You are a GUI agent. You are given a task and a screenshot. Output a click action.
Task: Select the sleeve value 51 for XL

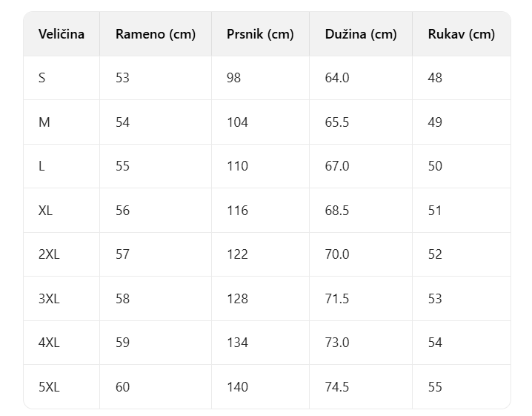tap(435, 211)
